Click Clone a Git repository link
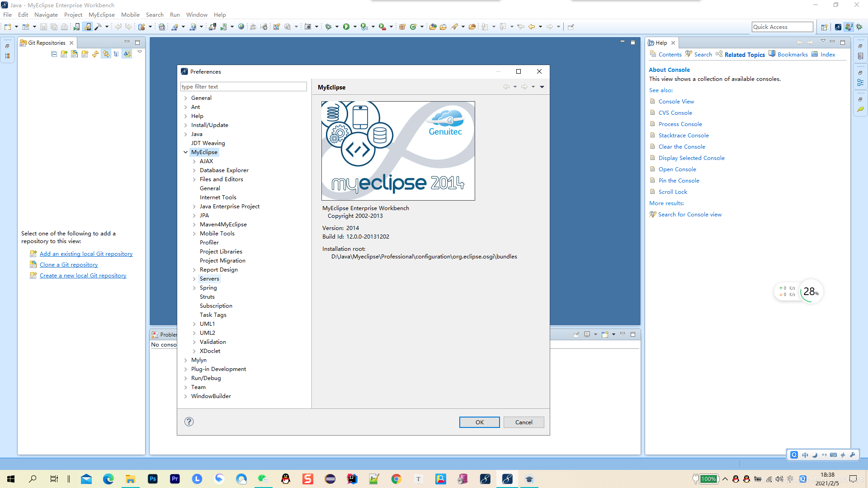Screen dimensions: 868x488 click(69, 265)
